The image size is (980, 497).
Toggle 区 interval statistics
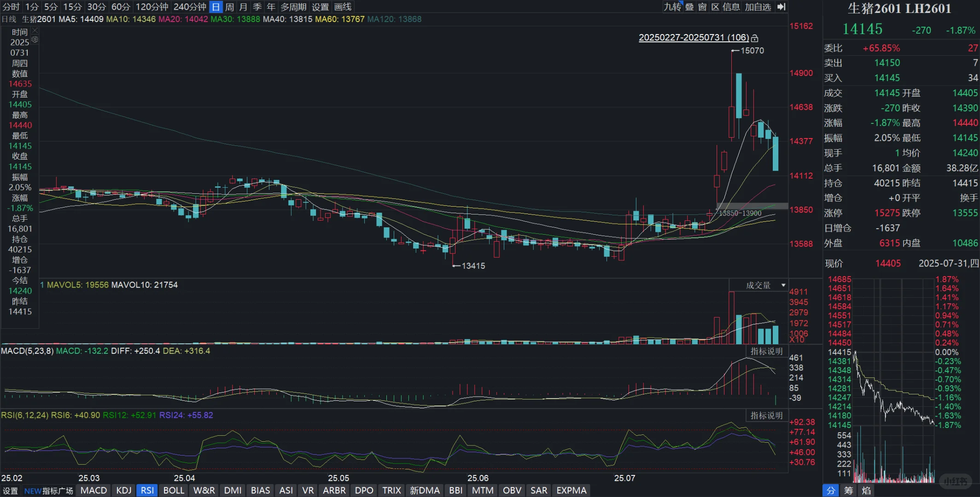click(x=715, y=6)
